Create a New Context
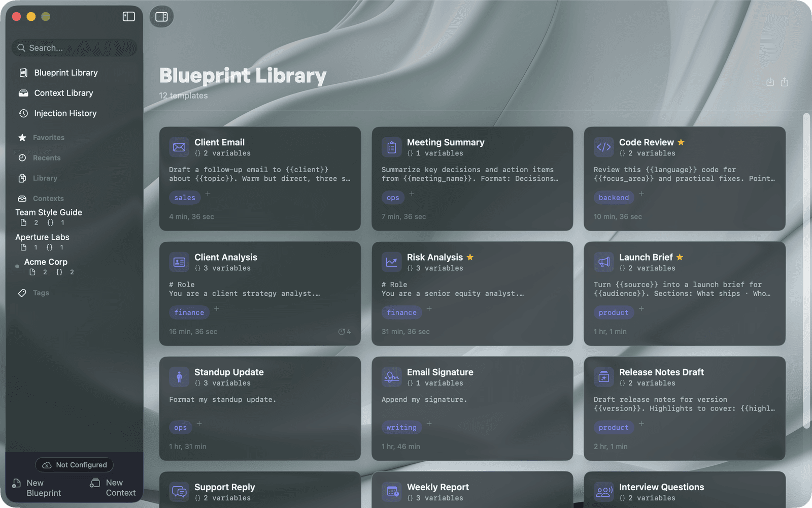 point(113,488)
